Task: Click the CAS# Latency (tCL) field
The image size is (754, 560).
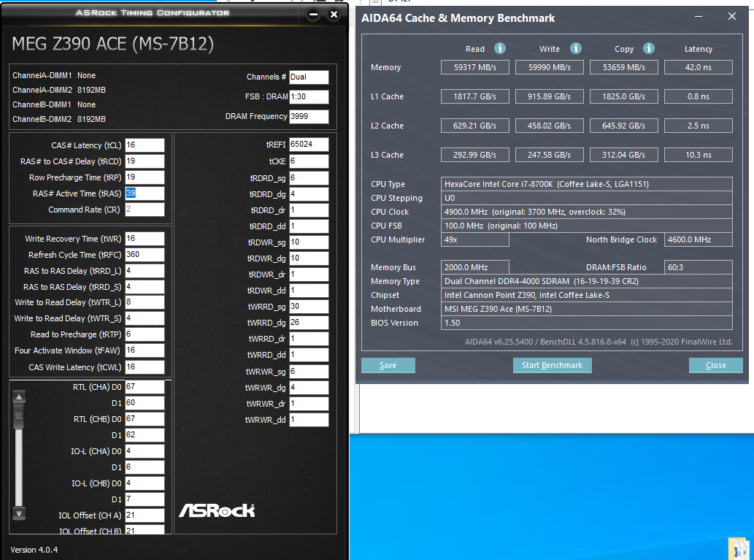Action: 145,145
